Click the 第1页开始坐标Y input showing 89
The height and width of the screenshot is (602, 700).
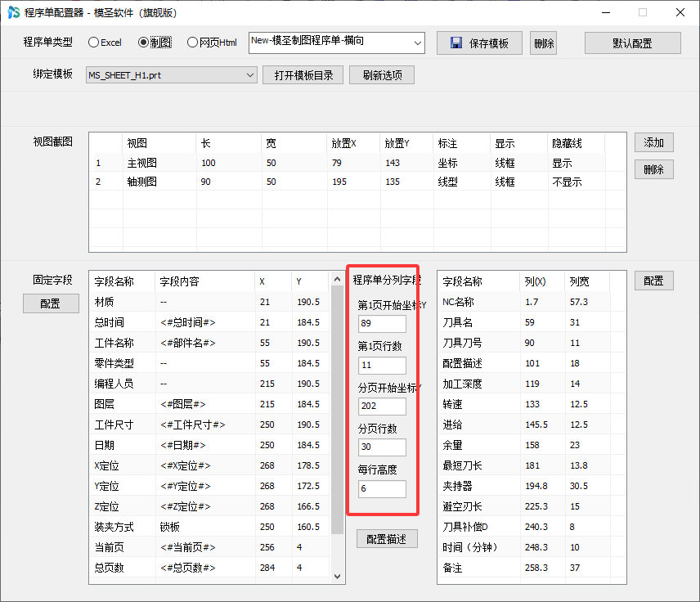[x=382, y=323]
